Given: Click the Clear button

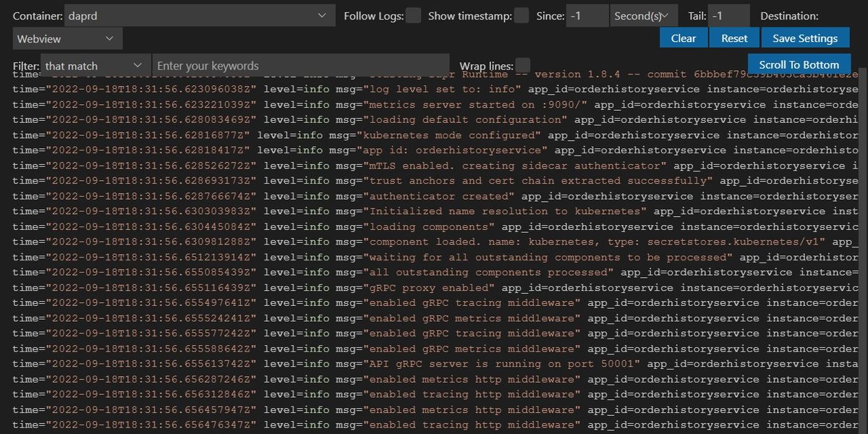Looking at the screenshot, I should click(684, 38).
